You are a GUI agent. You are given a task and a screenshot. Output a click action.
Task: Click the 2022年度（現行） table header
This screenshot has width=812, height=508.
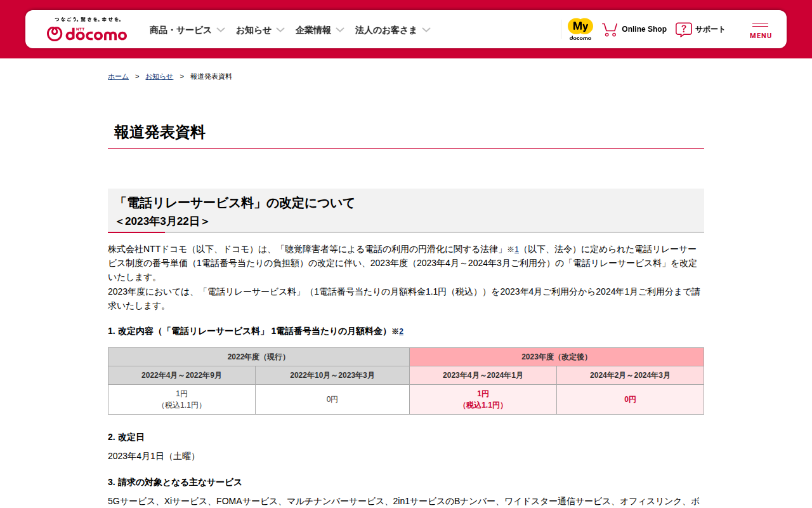point(259,357)
